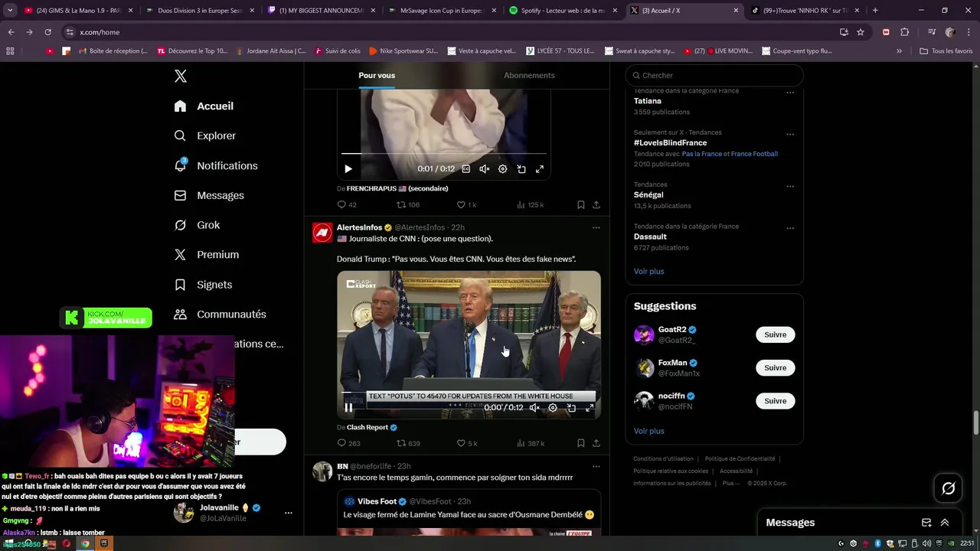Viewport: 980px width, 551px height.
Task: Reply to the FRENCHRAPUS post with 42 replies
Action: [347, 204]
